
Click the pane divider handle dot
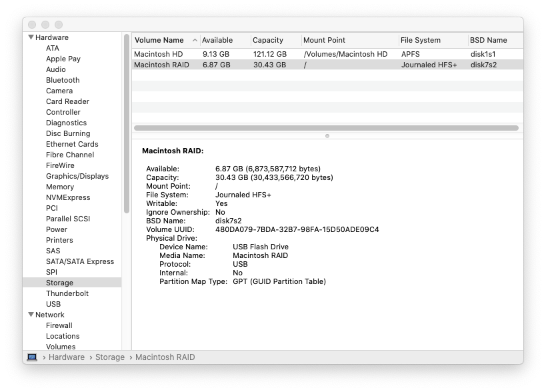coord(327,136)
